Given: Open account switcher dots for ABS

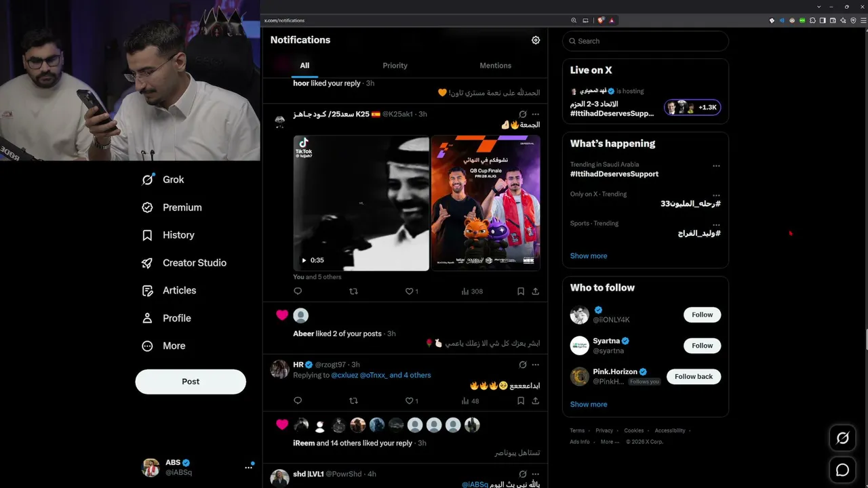Looking at the screenshot, I should pyautogui.click(x=248, y=468).
